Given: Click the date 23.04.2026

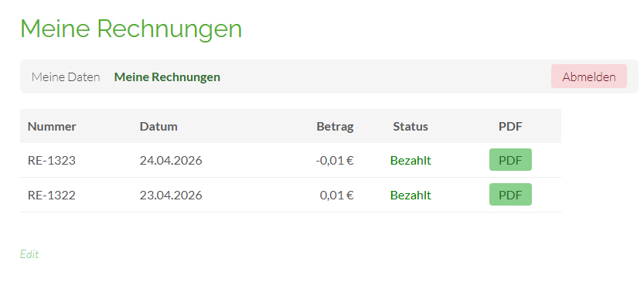Looking at the screenshot, I should (171, 195).
